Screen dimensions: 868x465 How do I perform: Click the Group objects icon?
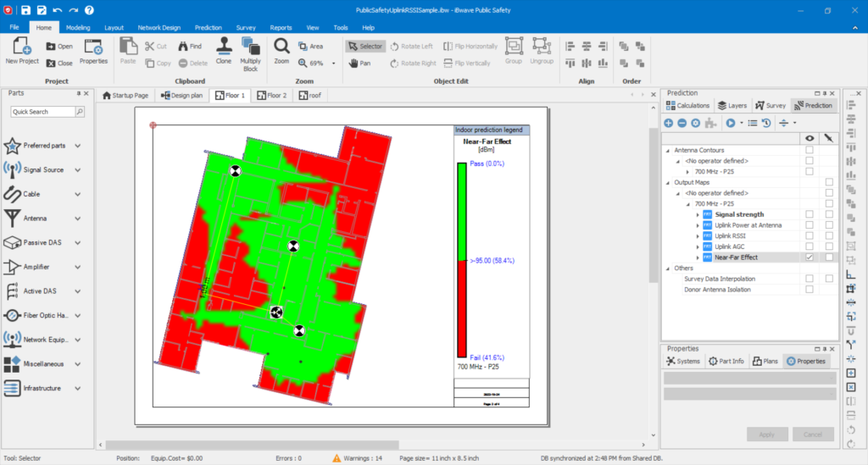[514, 47]
